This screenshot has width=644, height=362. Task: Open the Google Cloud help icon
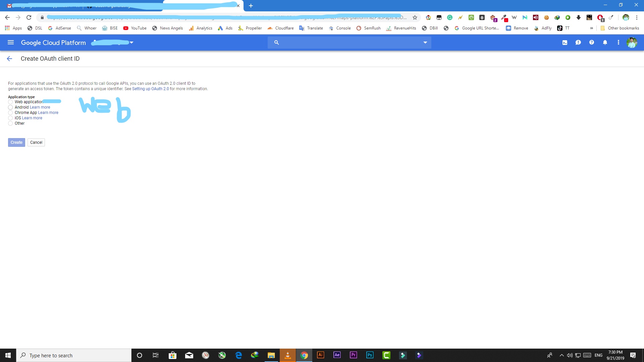(x=591, y=42)
